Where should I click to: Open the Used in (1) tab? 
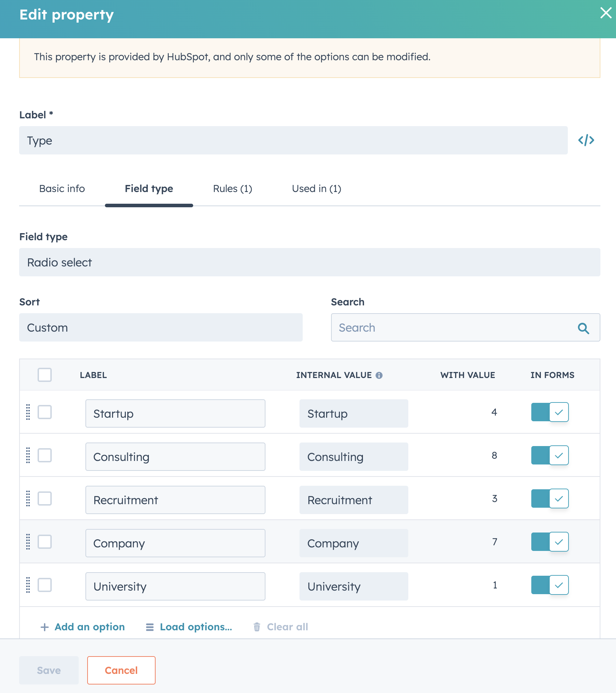(317, 188)
